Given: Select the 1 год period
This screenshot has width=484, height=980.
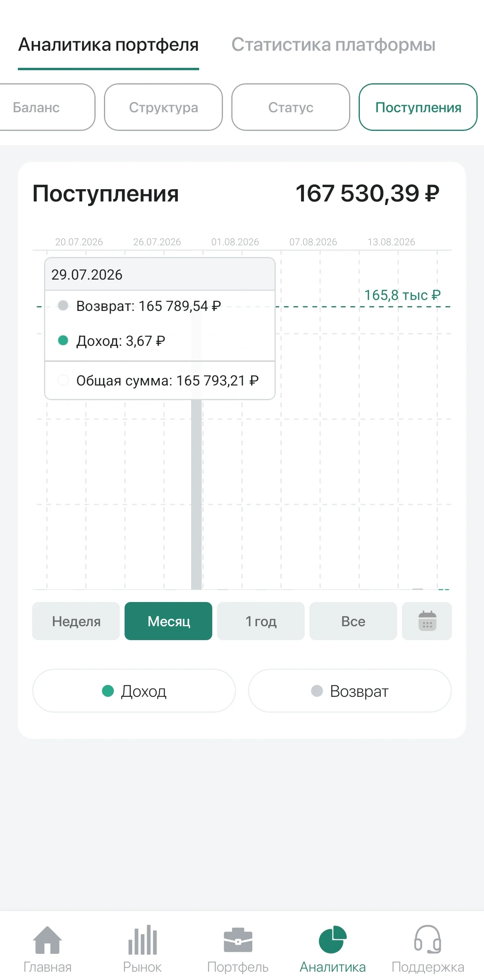Looking at the screenshot, I should [x=261, y=621].
